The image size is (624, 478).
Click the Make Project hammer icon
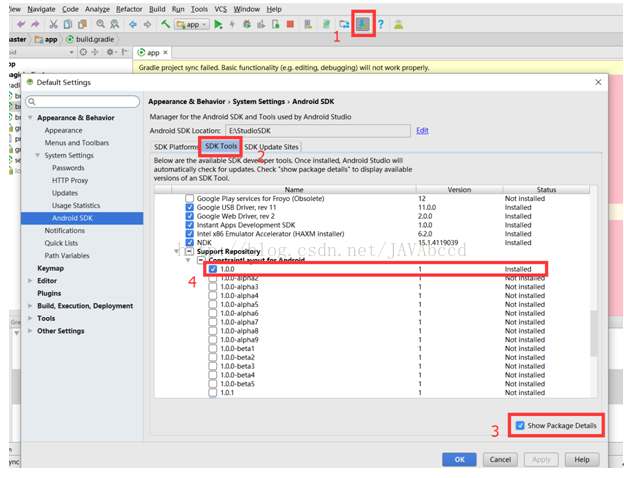point(166,24)
